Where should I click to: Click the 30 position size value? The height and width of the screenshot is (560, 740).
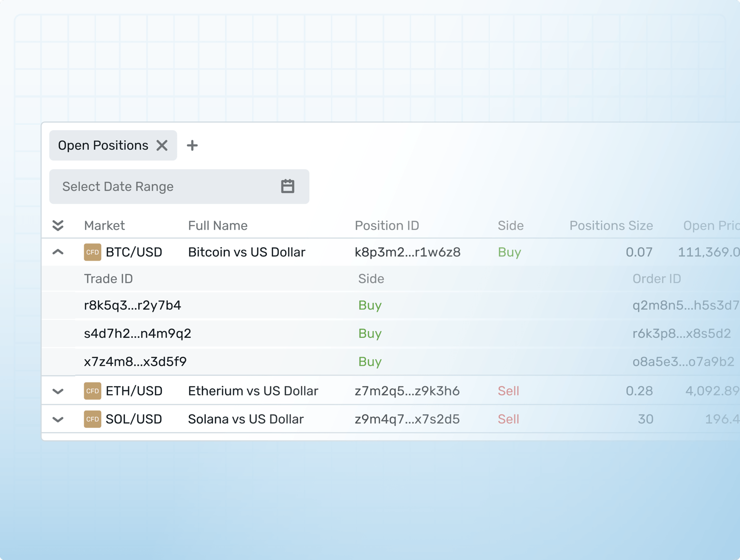(646, 419)
